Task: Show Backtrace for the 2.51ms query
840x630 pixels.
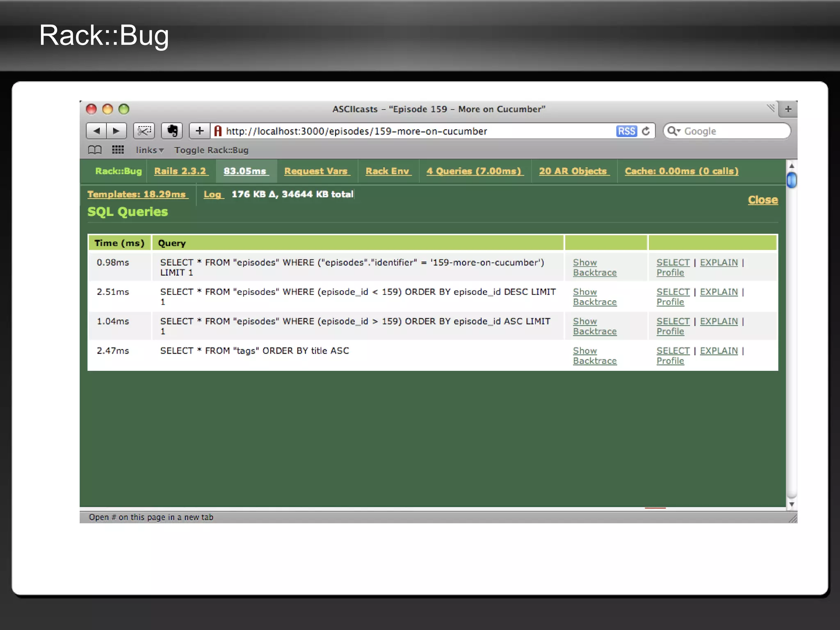Action: coord(594,297)
